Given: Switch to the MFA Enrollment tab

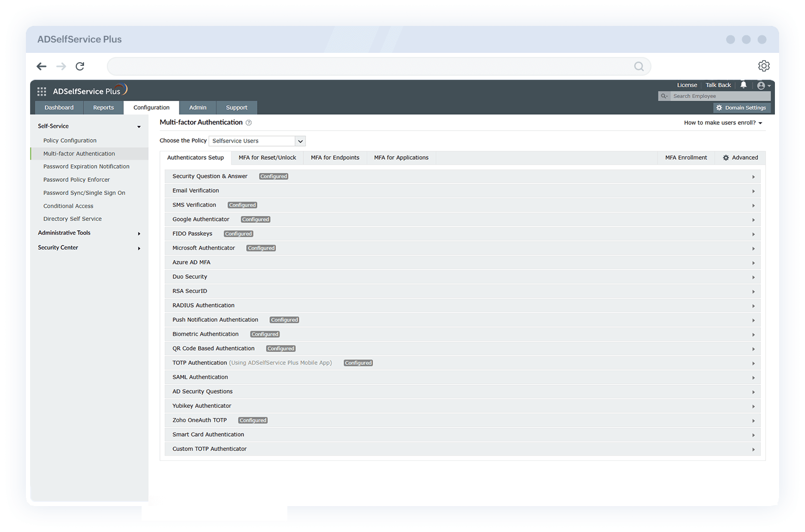Looking at the screenshot, I should pyautogui.click(x=686, y=158).
